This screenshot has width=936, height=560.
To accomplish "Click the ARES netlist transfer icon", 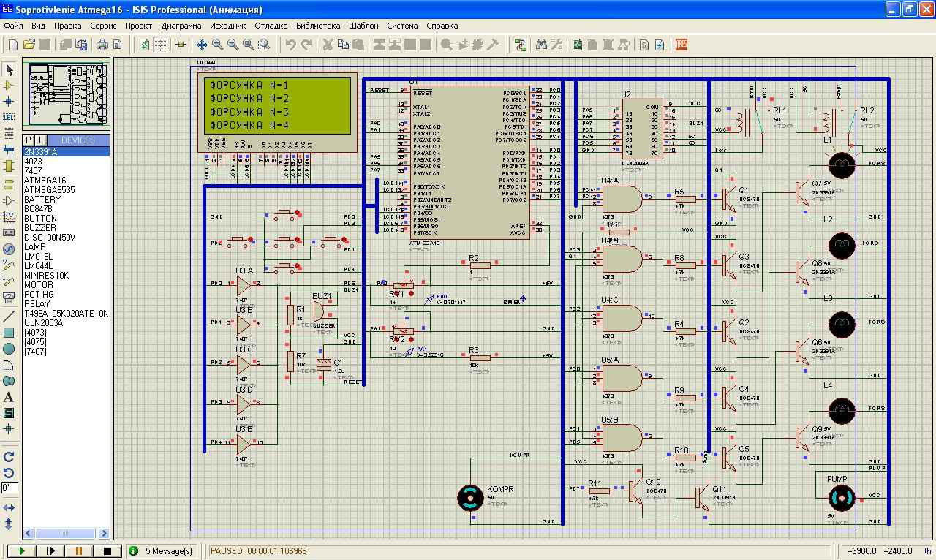I will point(682,45).
